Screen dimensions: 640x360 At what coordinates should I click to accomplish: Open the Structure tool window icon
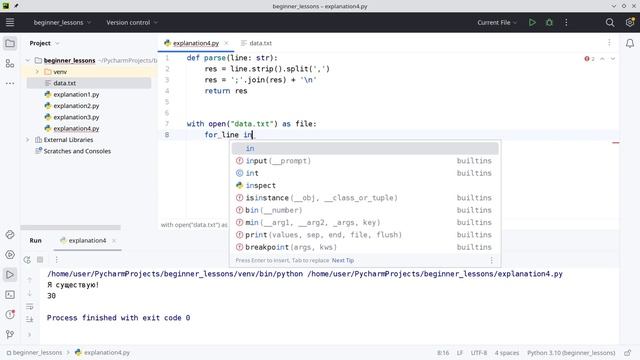10,63
